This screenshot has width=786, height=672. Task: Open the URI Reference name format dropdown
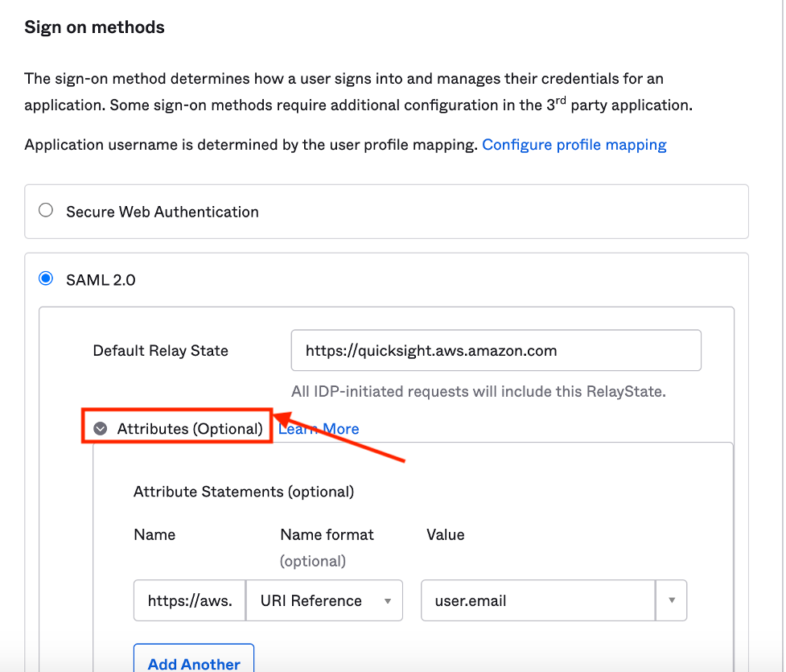(323, 600)
